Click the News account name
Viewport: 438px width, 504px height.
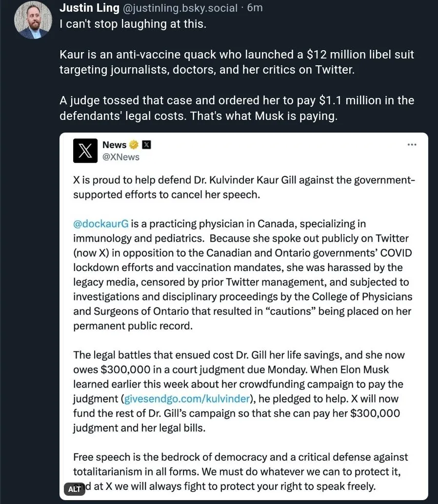pos(114,145)
